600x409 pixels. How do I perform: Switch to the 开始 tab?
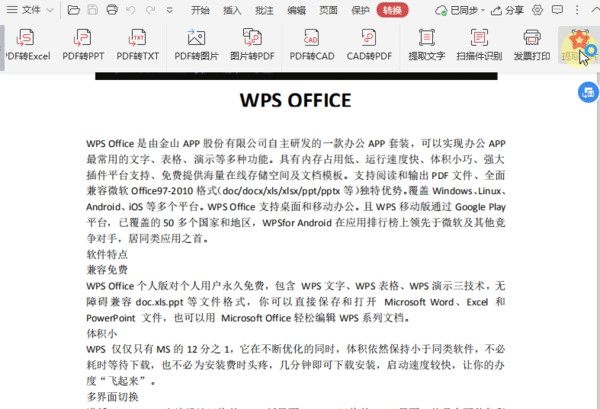pos(200,10)
